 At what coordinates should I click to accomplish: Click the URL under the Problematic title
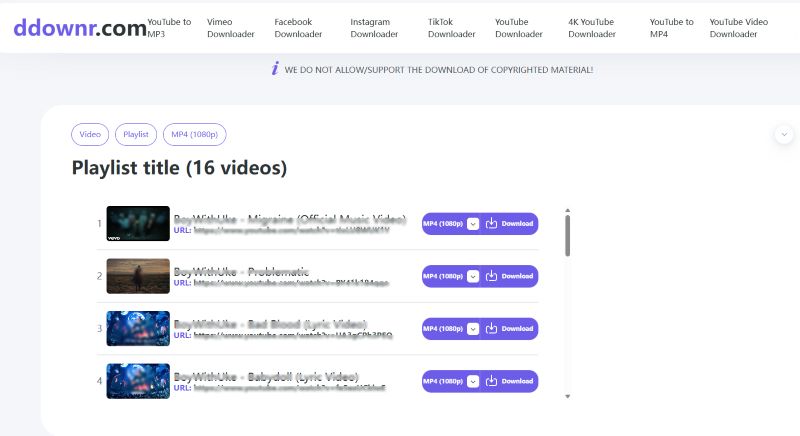click(291, 283)
